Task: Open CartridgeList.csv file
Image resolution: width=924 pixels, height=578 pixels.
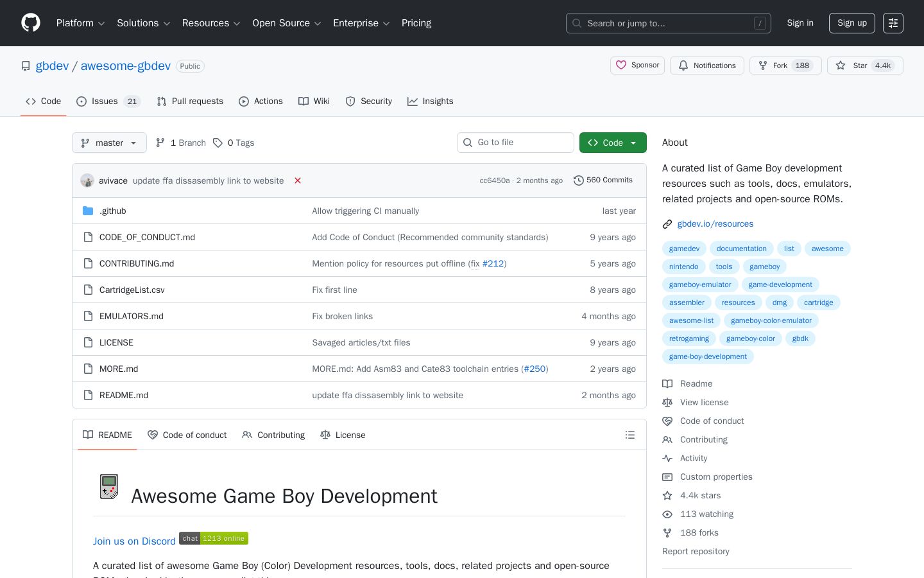Action: pyautogui.click(x=132, y=290)
